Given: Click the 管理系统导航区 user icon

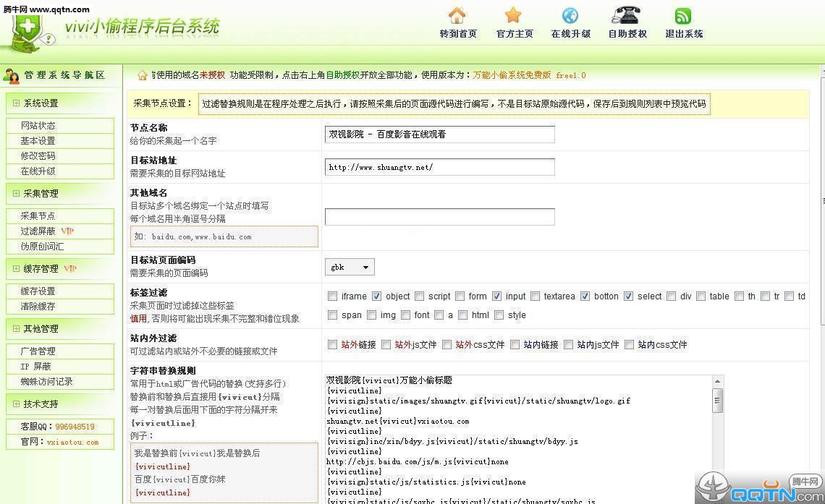Looking at the screenshot, I should 12,75.
